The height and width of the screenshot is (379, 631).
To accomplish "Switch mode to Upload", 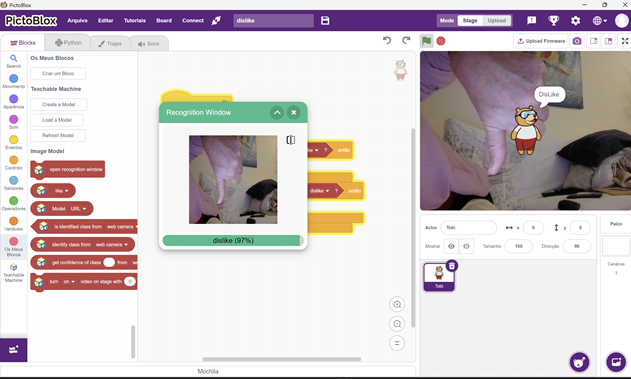I will click(x=497, y=21).
